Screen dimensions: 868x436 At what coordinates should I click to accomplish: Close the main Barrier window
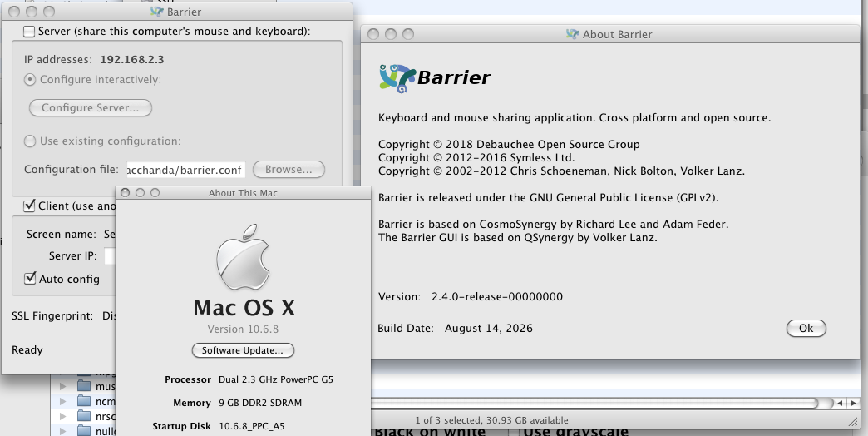click(14, 12)
